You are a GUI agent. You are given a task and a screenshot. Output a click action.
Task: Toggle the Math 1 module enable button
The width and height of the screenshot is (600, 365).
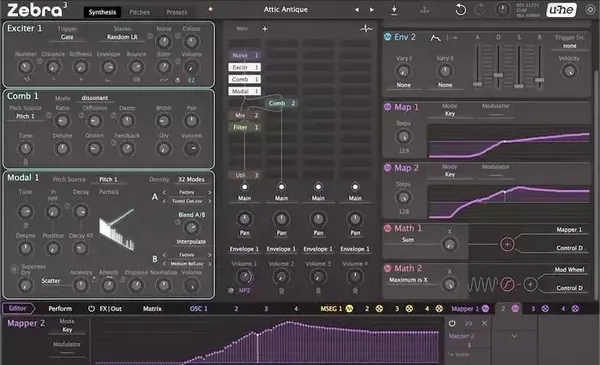point(388,228)
